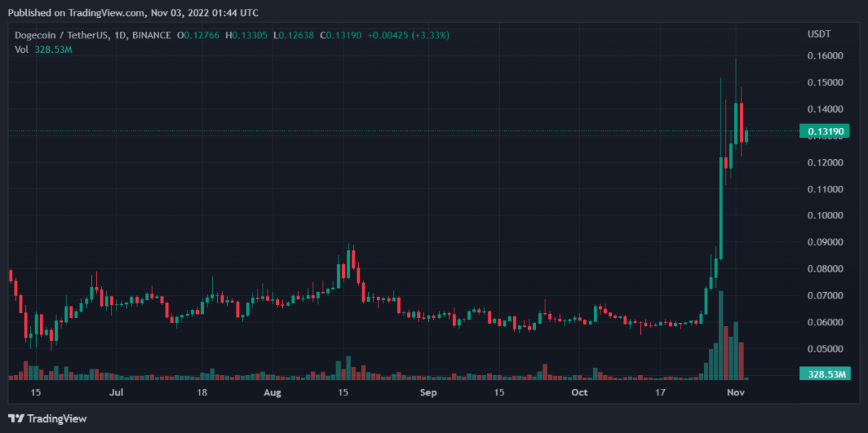The width and height of the screenshot is (868, 433).
Task: Click the Vol 328.53M indicator legend
Action: 44,49
